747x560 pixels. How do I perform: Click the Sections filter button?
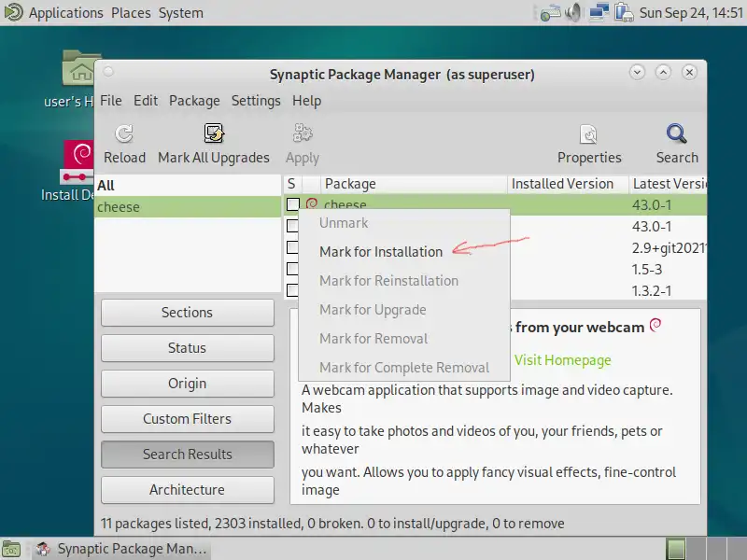(188, 313)
